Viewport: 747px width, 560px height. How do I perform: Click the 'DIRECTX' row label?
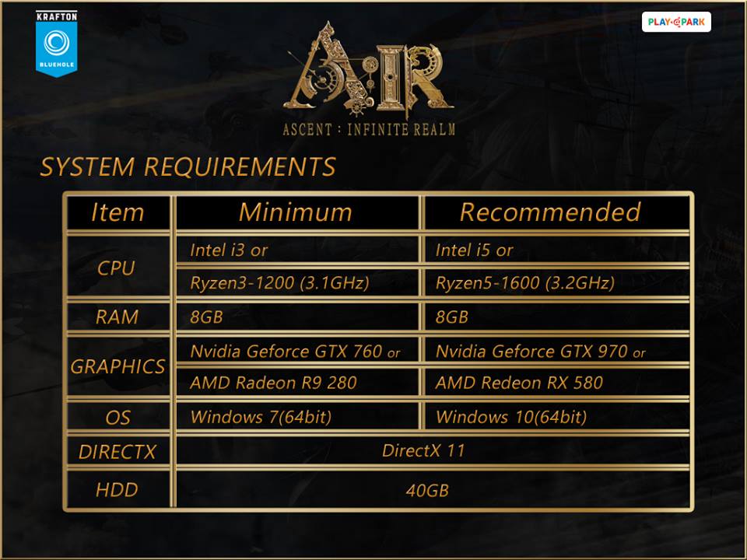point(117,452)
